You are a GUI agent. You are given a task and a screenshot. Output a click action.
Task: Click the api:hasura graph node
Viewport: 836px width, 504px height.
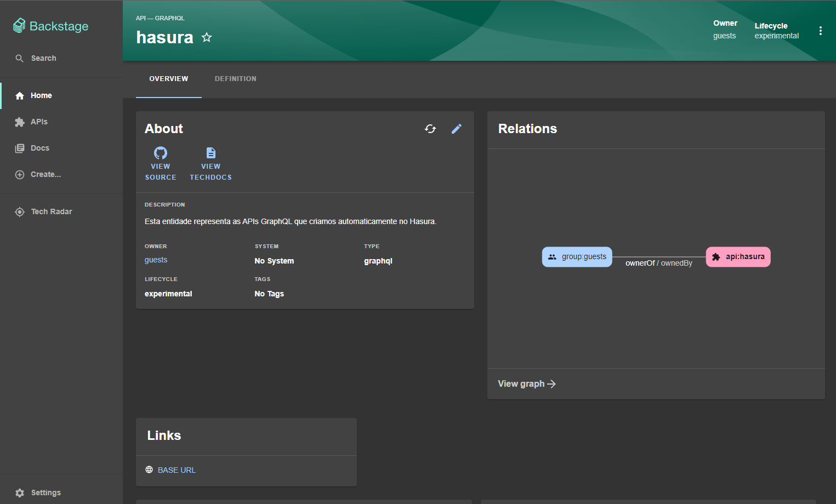tap(738, 257)
